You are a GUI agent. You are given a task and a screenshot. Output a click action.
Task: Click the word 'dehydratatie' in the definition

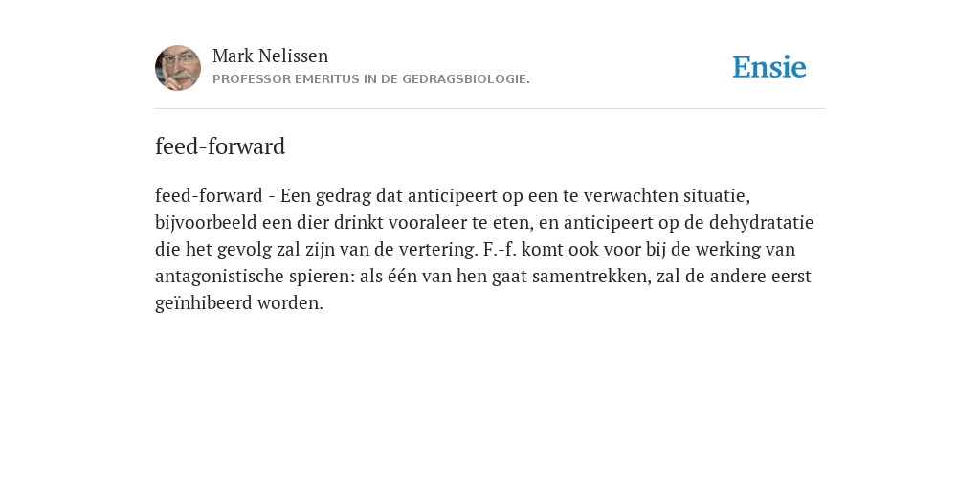[761, 222]
